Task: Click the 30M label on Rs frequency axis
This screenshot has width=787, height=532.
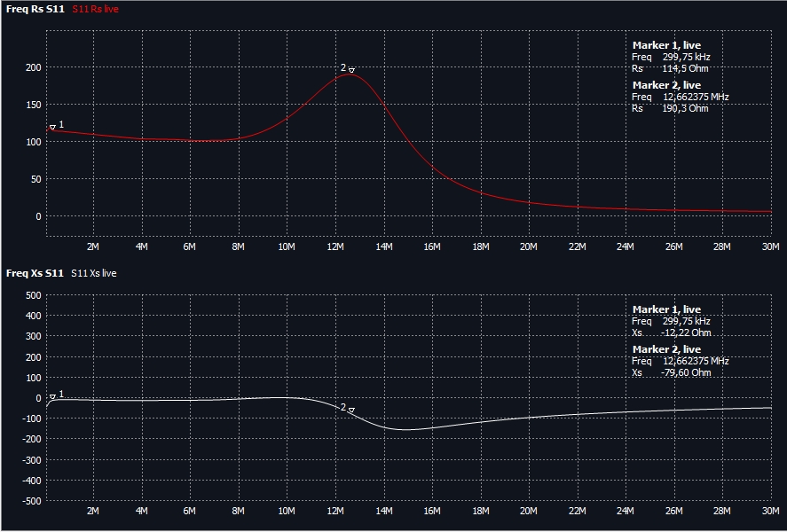Action: pyautogui.click(x=770, y=246)
